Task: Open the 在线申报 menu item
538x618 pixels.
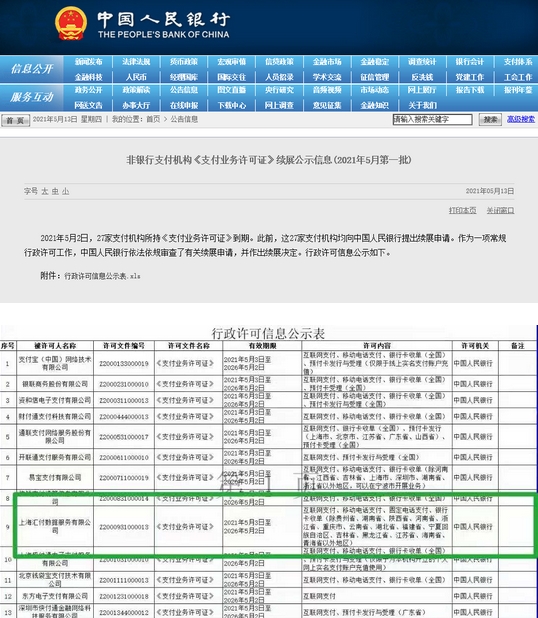Action: [184, 105]
